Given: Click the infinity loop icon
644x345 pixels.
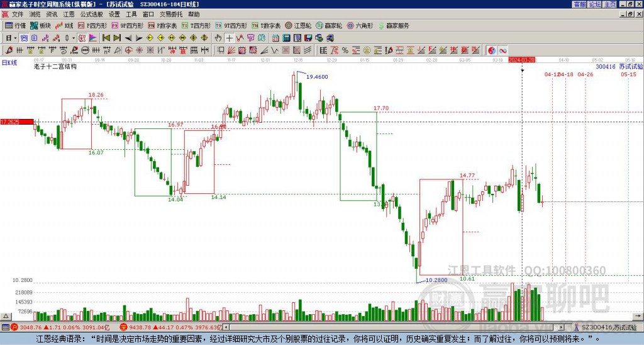Looking at the screenshot, I should click(x=502, y=50).
